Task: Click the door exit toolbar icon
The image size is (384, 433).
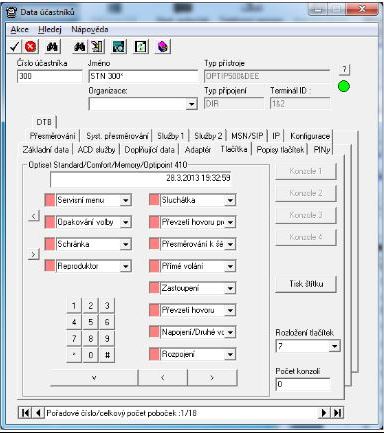Action: pyautogui.click(x=97, y=47)
